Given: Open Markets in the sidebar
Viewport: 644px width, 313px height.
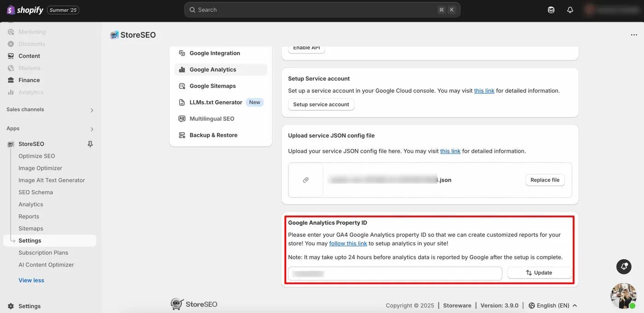Looking at the screenshot, I should point(29,68).
